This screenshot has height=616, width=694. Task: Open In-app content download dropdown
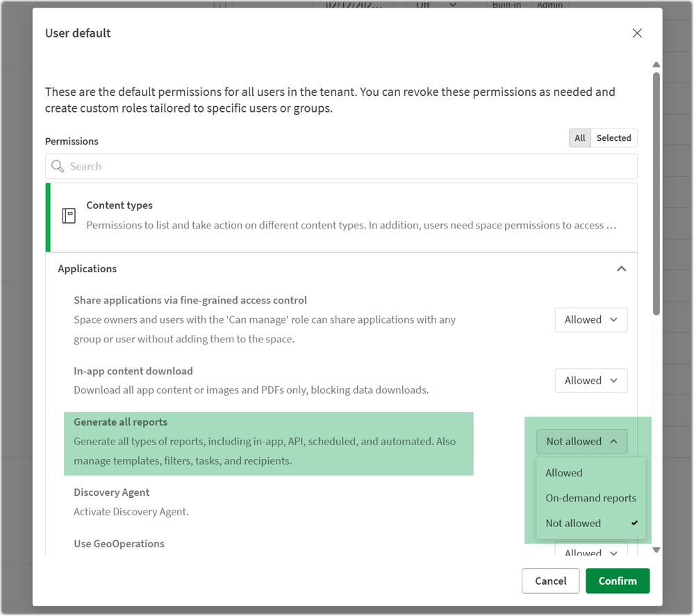(590, 381)
